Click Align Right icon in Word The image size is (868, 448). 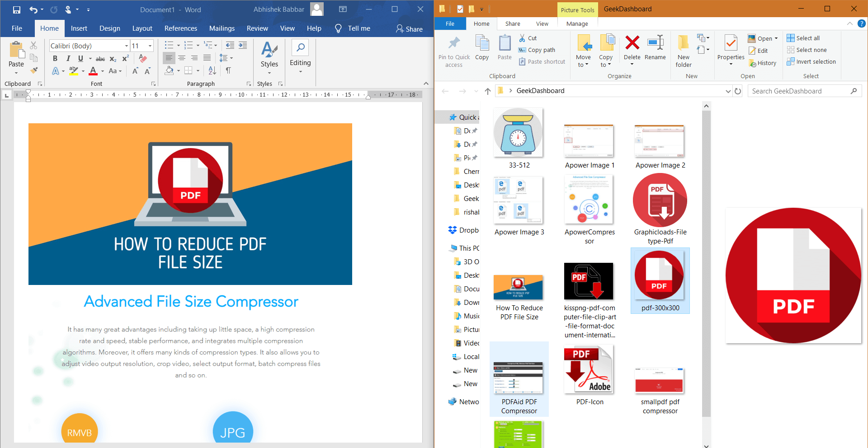(194, 58)
